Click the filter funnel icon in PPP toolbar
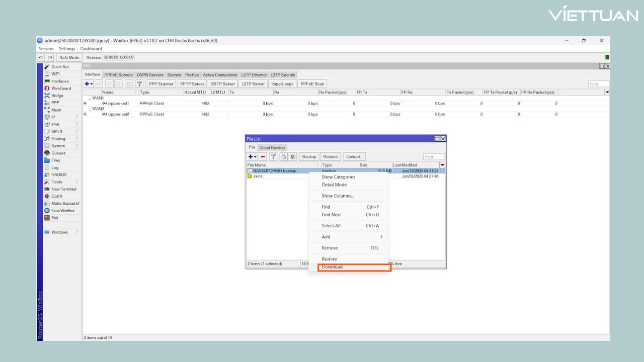 point(139,84)
